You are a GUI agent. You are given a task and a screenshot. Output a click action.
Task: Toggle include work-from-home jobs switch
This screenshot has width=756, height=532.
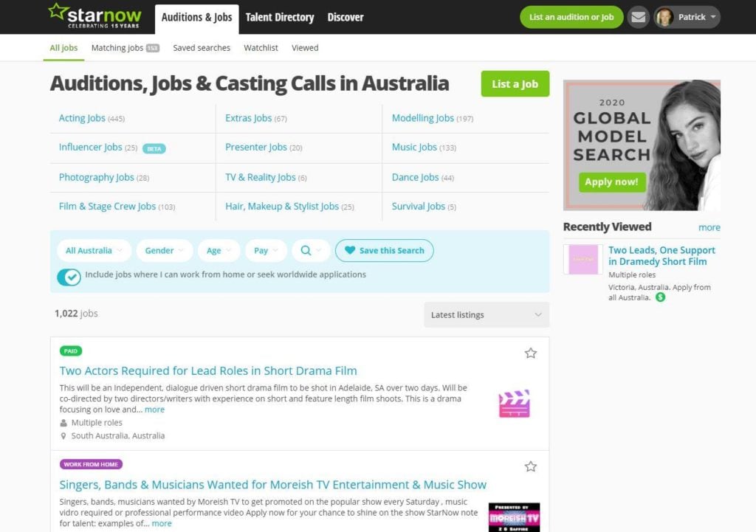(69, 277)
